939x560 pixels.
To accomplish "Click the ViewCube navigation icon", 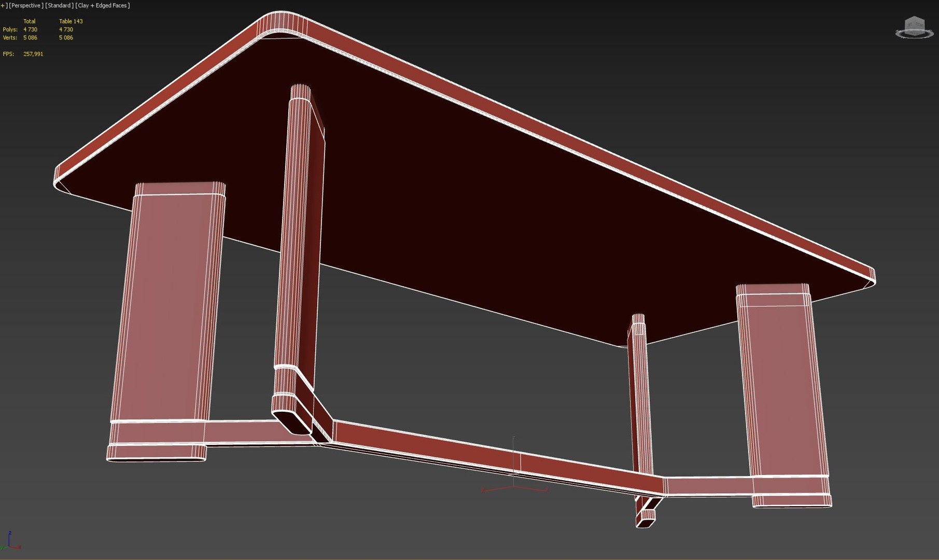I will click(x=914, y=27).
